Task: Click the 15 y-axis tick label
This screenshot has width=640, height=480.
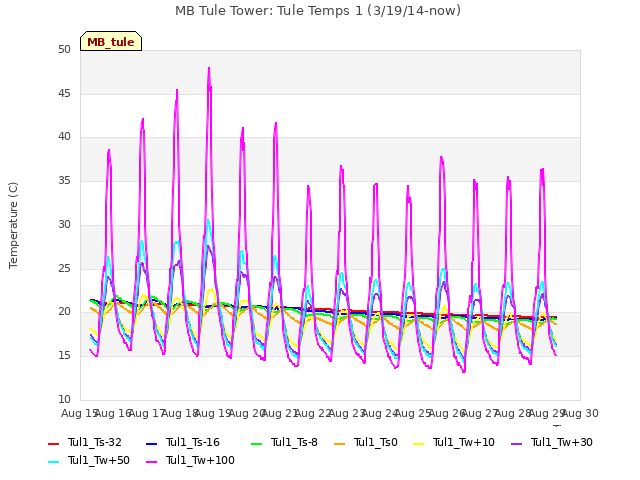Action: click(x=64, y=356)
